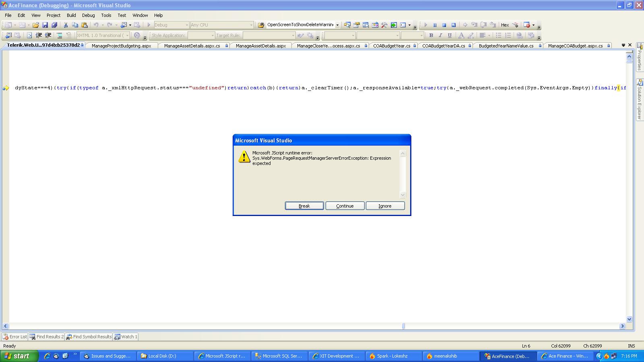This screenshot has width=644, height=362.
Task: Open file with the folder icon
Action: (36, 25)
